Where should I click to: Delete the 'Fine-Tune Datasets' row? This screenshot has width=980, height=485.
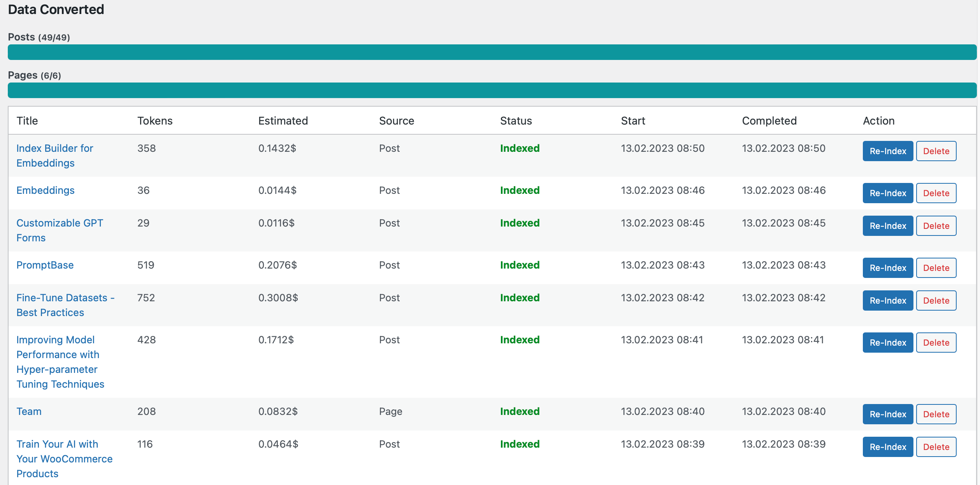[936, 300]
